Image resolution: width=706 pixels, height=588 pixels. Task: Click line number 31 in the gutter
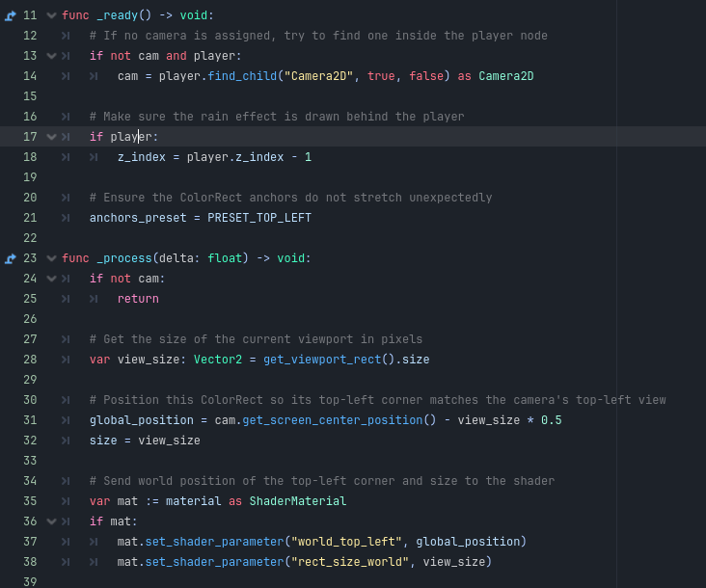click(x=30, y=420)
